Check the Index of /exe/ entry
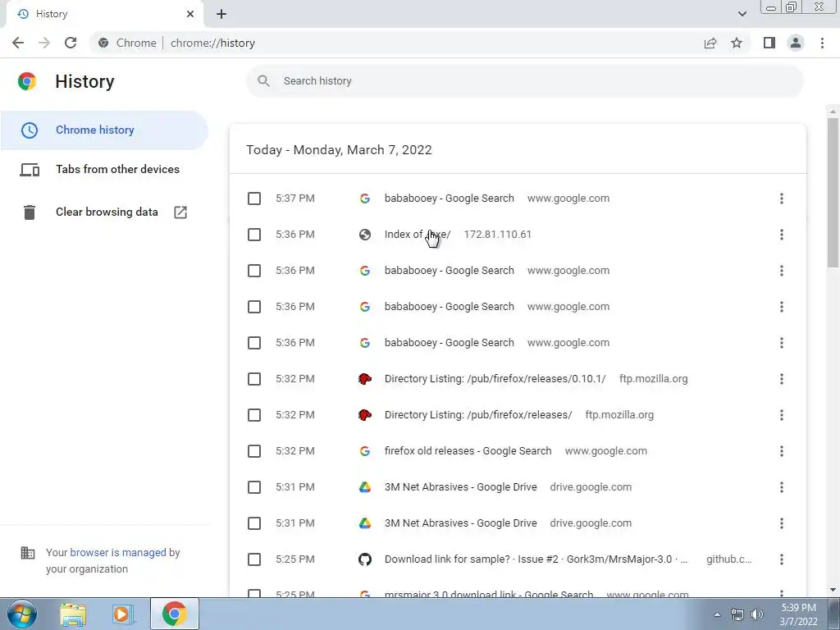Screen dimensions: 840x630 (254, 235)
